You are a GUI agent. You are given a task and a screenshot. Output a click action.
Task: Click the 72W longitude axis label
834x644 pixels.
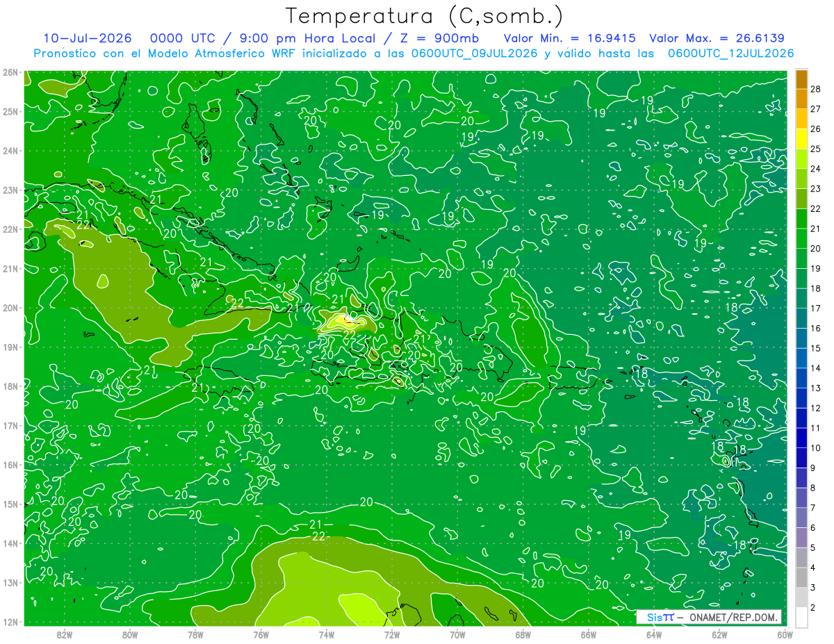coord(392,634)
